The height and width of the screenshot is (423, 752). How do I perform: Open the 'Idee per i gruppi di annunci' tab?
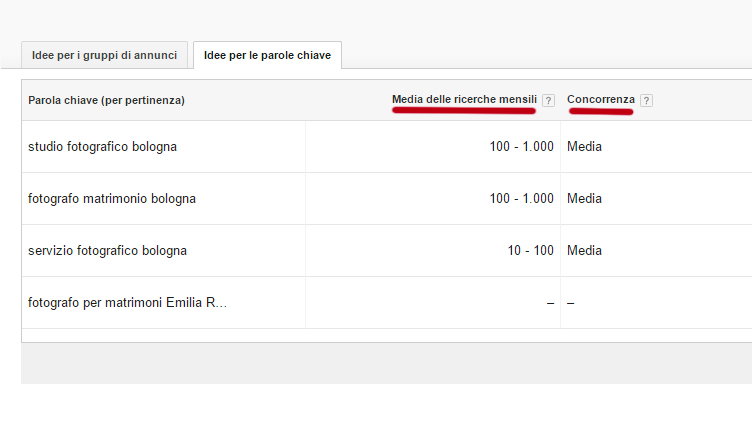coord(105,55)
